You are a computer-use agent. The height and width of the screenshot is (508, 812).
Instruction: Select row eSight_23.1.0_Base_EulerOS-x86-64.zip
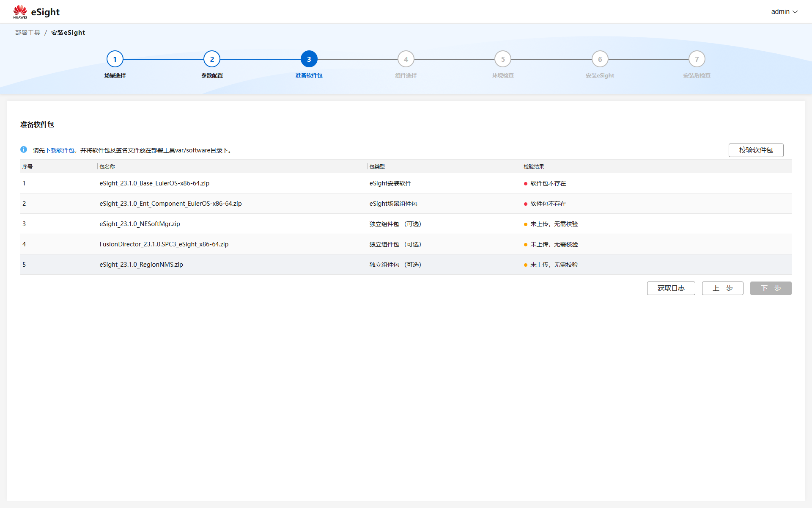[x=154, y=183]
